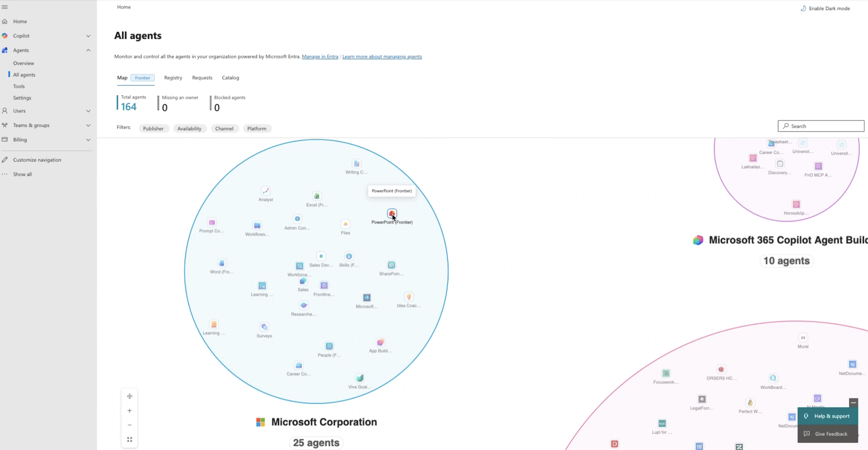
Task: Toggle the Availability filter chip
Action: click(189, 128)
